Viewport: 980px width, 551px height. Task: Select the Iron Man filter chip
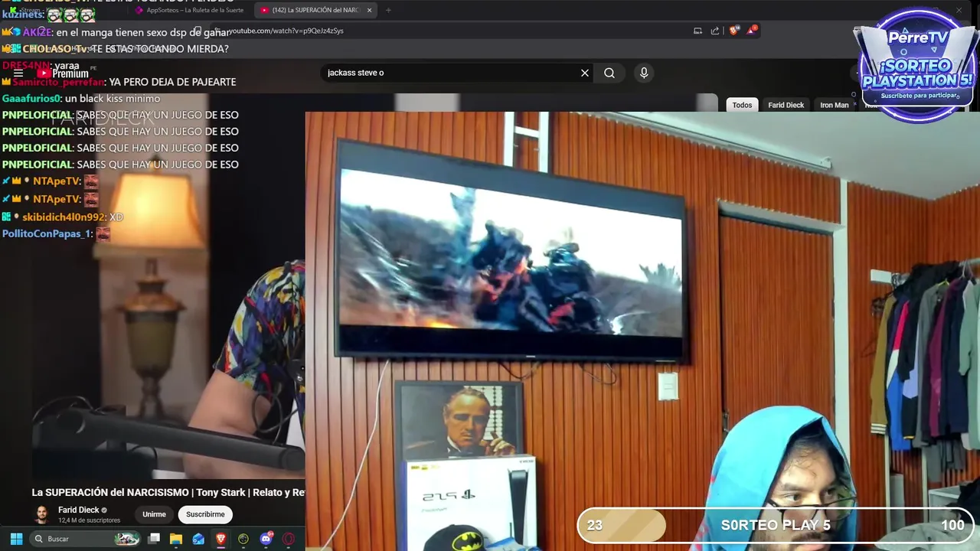click(x=835, y=105)
